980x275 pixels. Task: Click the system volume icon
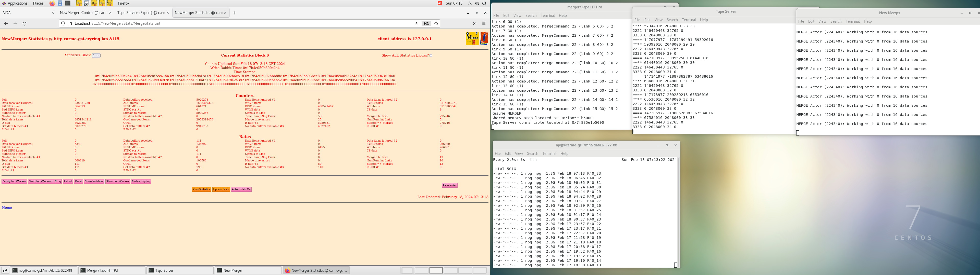click(477, 3)
